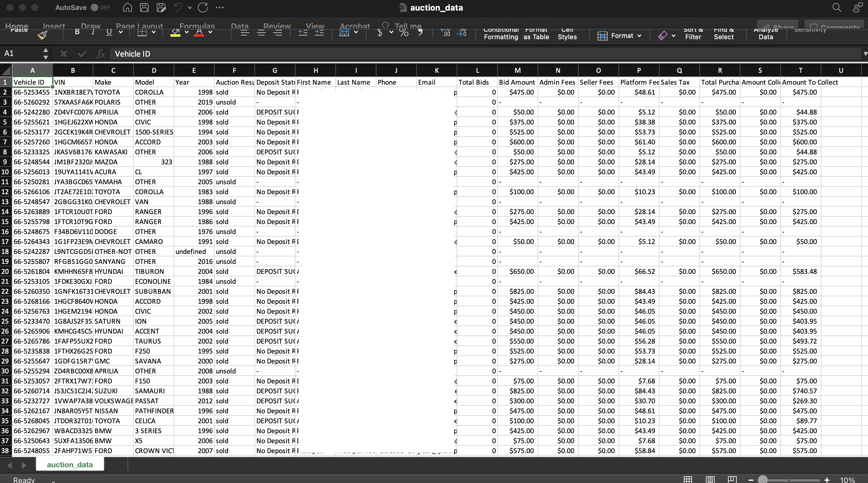Decrease the indent
Image resolution: width=868 pixels, height=483 pixels.
point(303,32)
